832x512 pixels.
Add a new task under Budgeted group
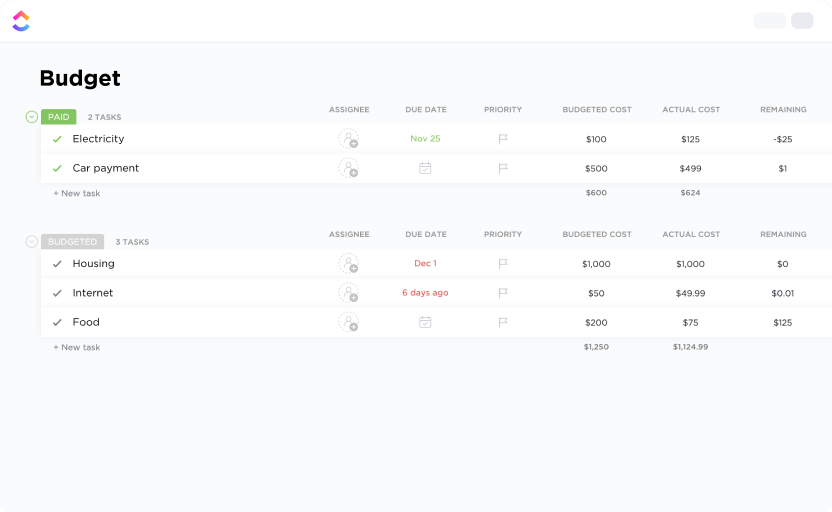click(77, 347)
